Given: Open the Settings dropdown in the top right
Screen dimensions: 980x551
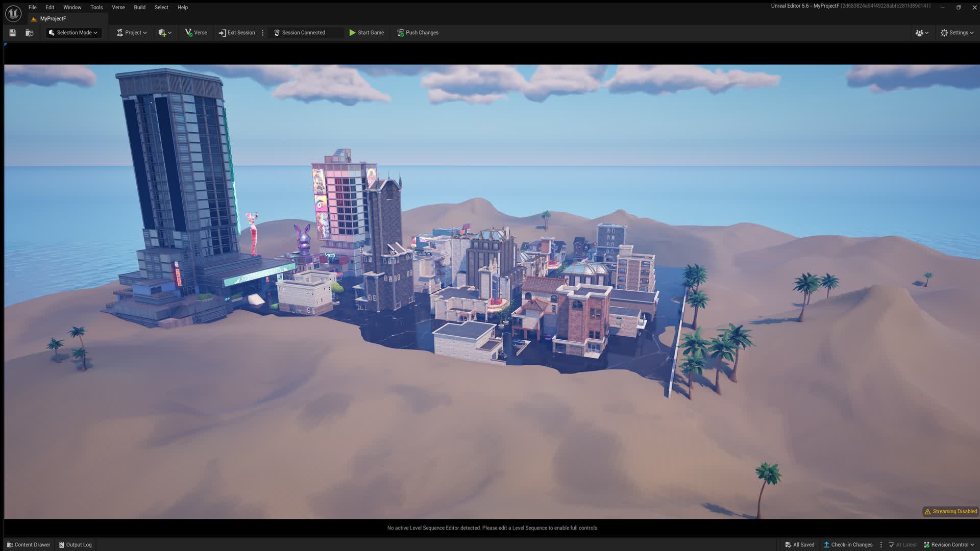Looking at the screenshot, I should [957, 32].
